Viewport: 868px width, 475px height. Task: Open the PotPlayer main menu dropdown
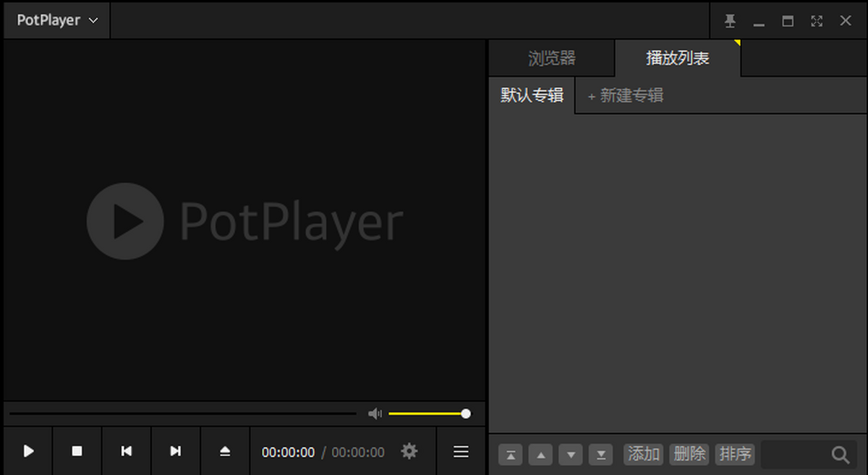click(x=57, y=20)
